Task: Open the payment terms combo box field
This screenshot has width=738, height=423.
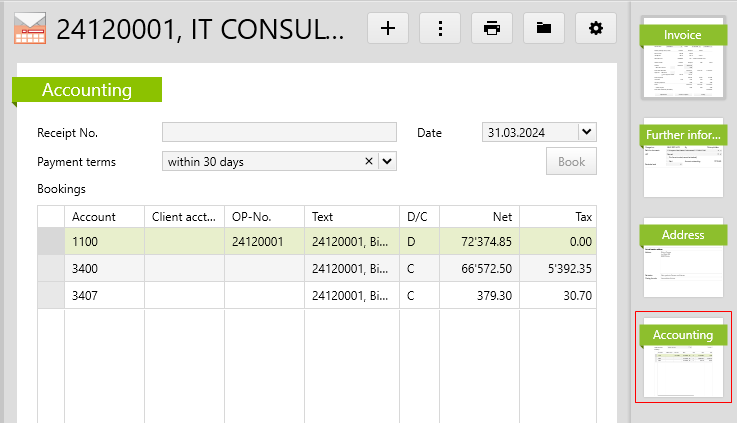Action: (x=260, y=160)
